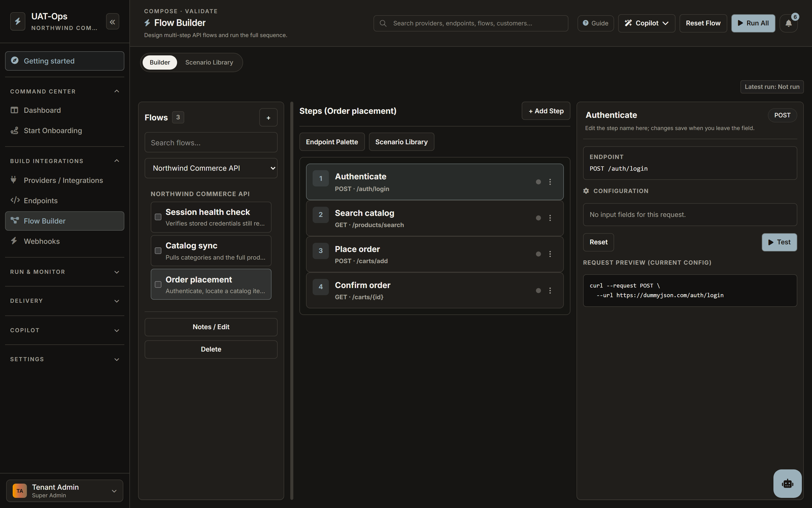Click the Authenticate step name heading field
The width and height of the screenshot is (812, 508).
click(x=611, y=115)
